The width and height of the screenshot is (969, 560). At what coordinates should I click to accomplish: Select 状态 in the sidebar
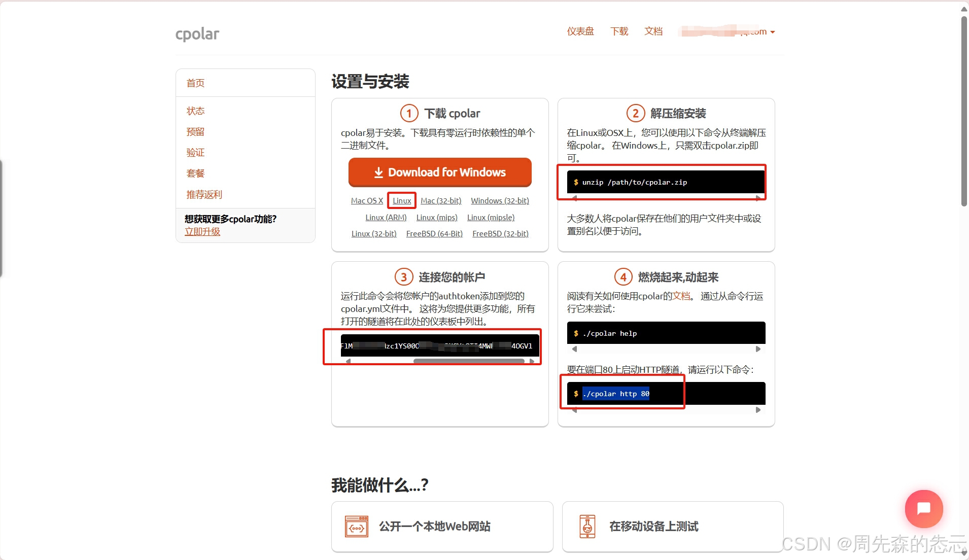(x=195, y=111)
